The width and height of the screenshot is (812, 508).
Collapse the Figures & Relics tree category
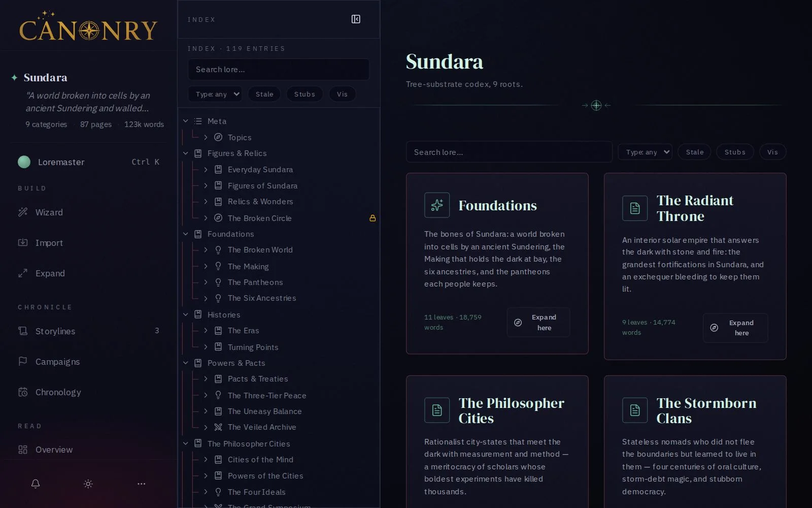click(186, 153)
